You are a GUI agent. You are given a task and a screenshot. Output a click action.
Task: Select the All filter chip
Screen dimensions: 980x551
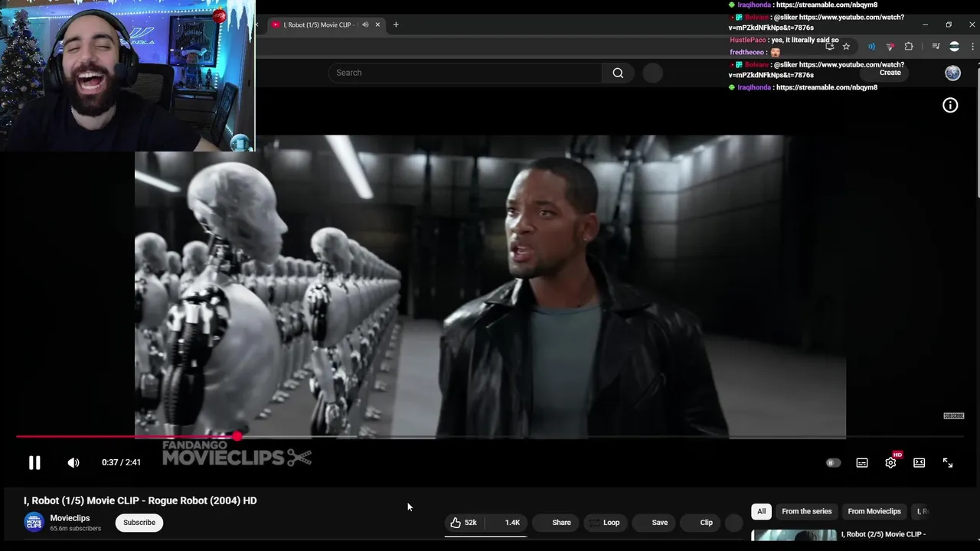[x=761, y=511]
